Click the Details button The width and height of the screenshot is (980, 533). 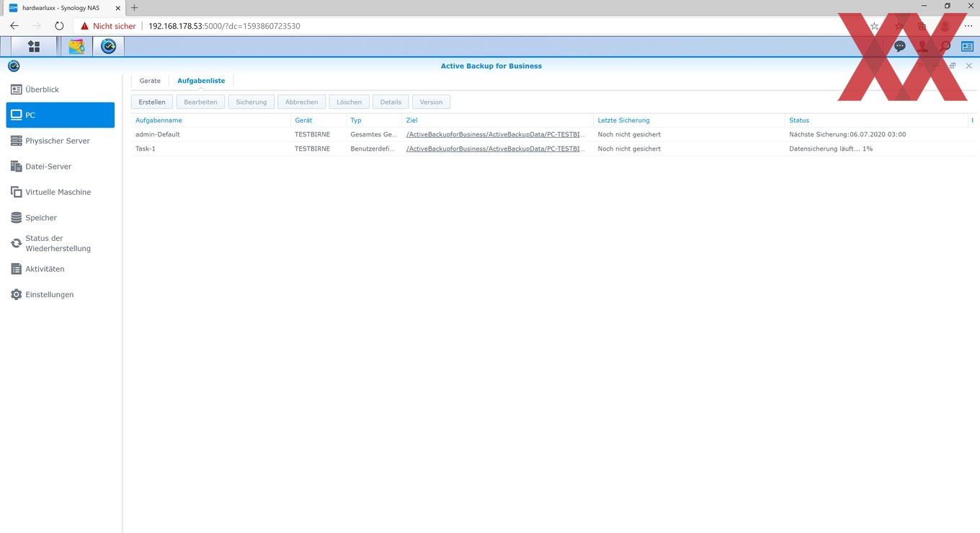(x=391, y=102)
